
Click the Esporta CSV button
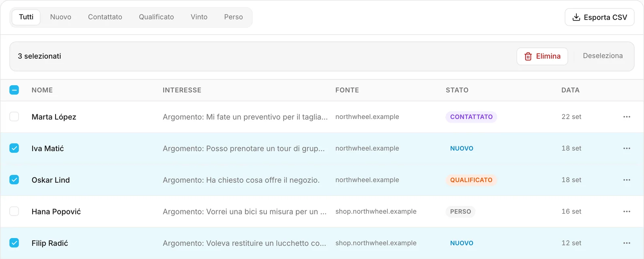[599, 17]
